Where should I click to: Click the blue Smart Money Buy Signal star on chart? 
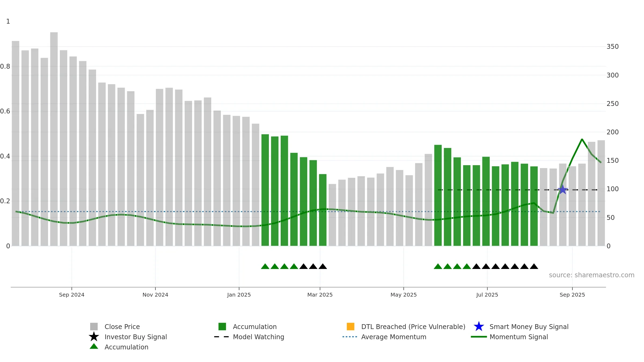point(563,190)
